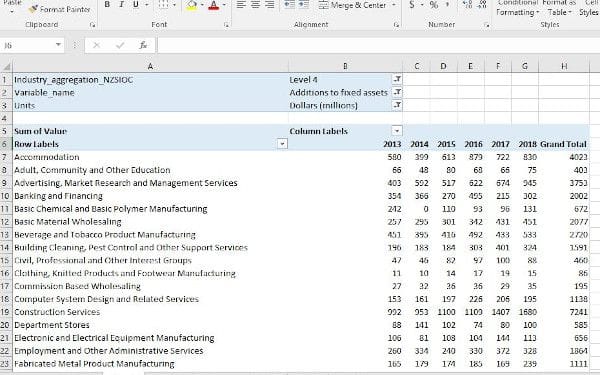Image resolution: width=600 pixels, height=375 pixels.
Task: Click Insert Function fx icon
Action: click(x=143, y=45)
